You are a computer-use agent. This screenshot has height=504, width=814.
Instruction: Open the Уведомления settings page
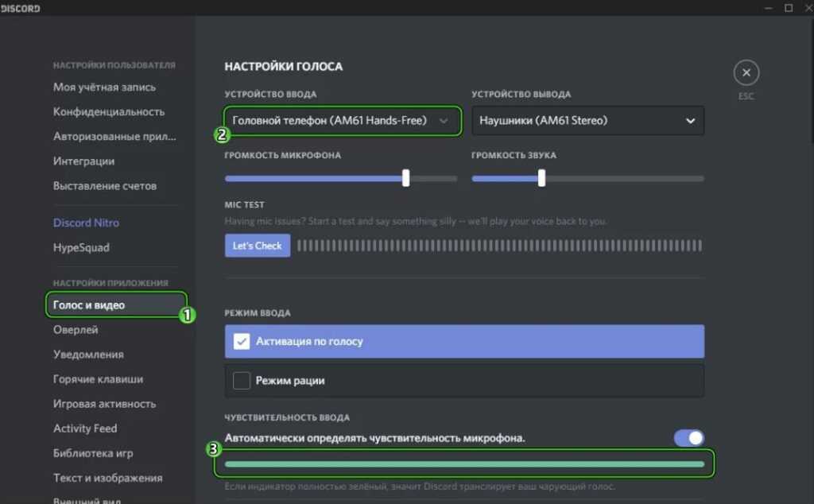tap(88, 355)
